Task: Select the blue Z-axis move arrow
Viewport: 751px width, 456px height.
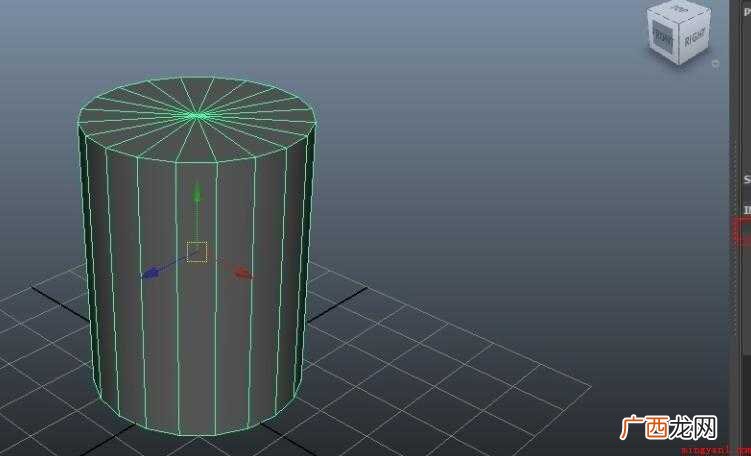Action: click(151, 274)
